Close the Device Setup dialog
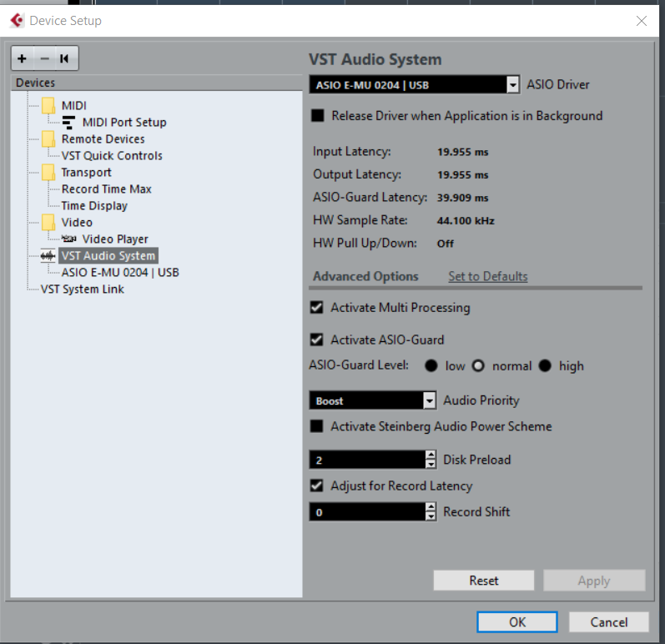The width and height of the screenshot is (665, 644). coord(642,21)
